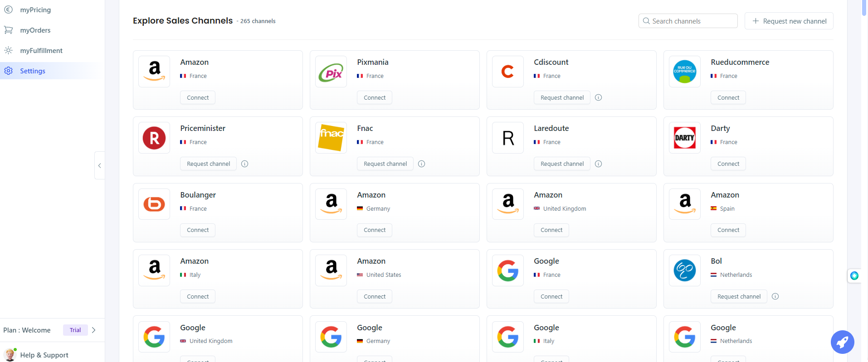Expand the Plan Welcome Trial arrow
The width and height of the screenshot is (868, 362).
point(94,330)
